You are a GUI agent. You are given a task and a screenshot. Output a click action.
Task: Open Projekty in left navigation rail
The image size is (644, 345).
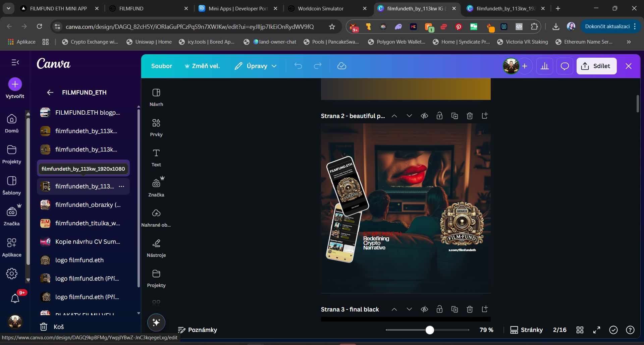pyautogui.click(x=12, y=154)
